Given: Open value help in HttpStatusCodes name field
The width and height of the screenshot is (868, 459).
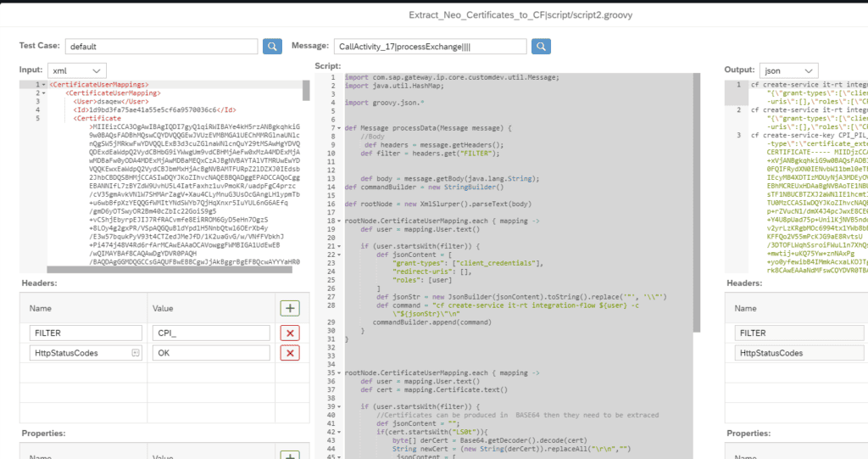Looking at the screenshot, I should [x=136, y=353].
